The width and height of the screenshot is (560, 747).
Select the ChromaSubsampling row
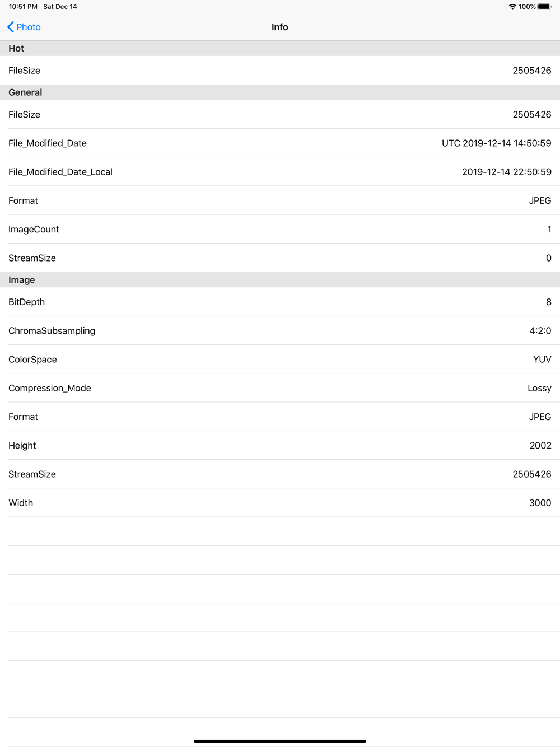click(x=280, y=330)
